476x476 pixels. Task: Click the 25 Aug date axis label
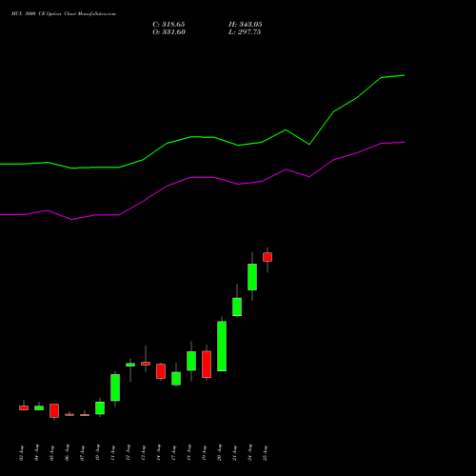click(265, 453)
